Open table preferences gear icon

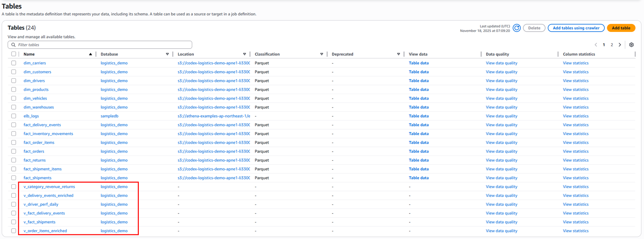pyautogui.click(x=631, y=45)
